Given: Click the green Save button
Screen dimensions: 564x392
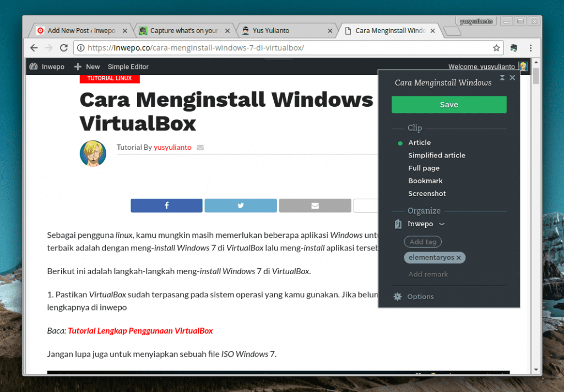Looking at the screenshot, I should [x=449, y=105].
